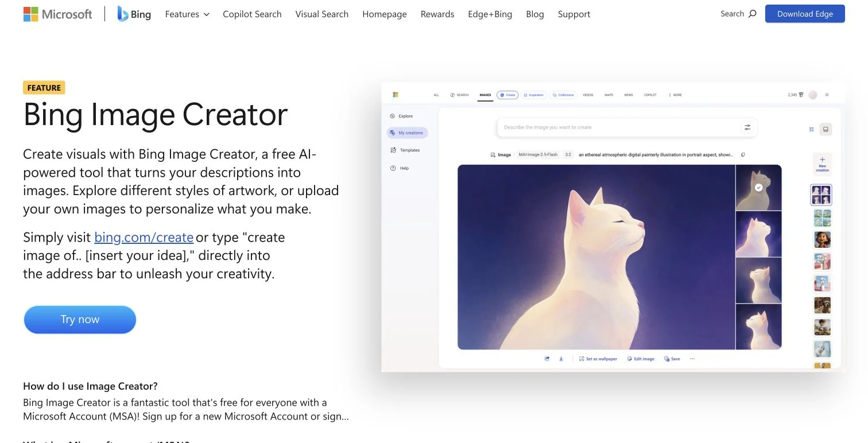
Task: Open Visual Search in the top nav
Action: point(321,14)
